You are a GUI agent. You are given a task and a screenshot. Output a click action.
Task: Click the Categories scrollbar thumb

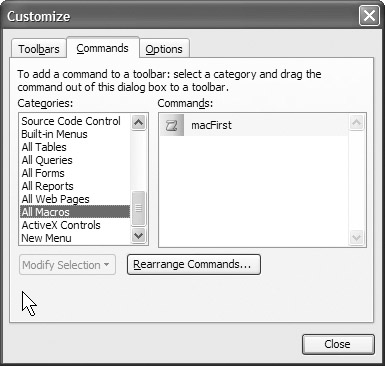pos(138,208)
